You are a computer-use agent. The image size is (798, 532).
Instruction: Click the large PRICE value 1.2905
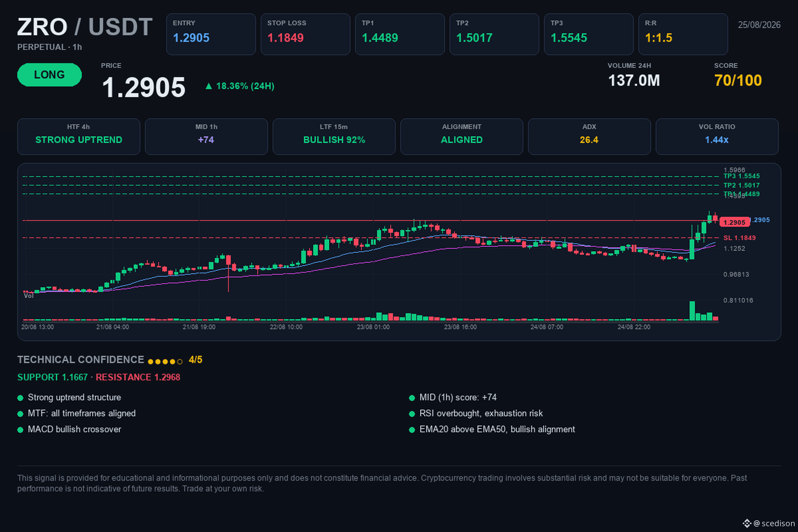[144, 87]
